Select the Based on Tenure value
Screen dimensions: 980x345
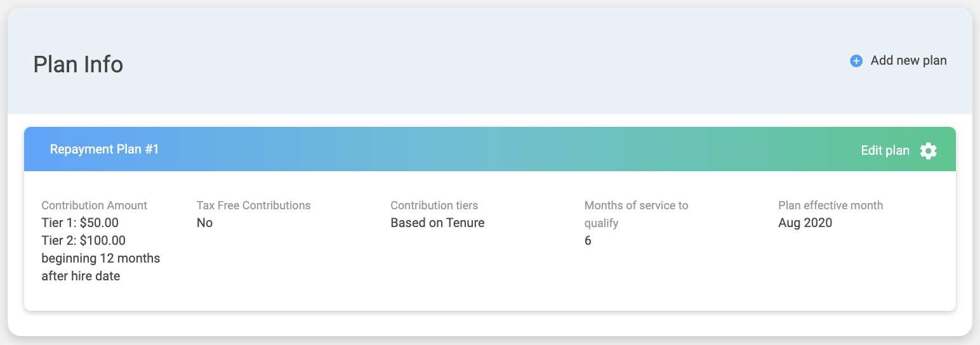(x=437, y=223)
